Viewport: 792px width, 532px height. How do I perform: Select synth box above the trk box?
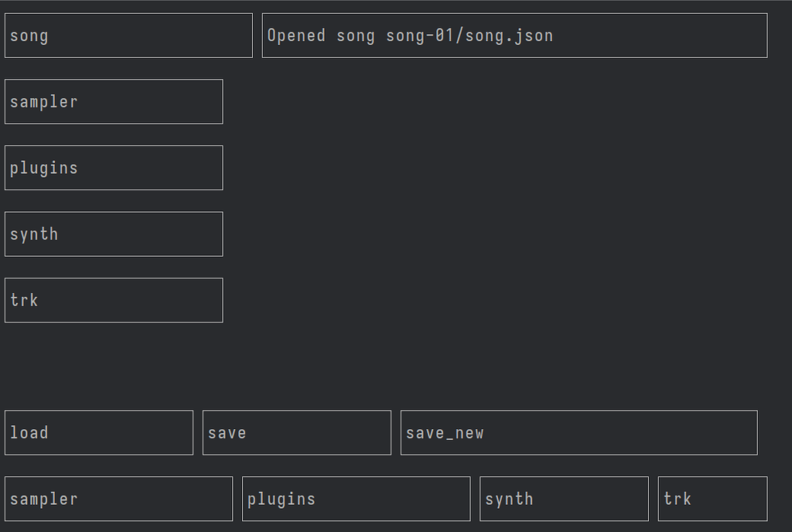coord(114,234)
